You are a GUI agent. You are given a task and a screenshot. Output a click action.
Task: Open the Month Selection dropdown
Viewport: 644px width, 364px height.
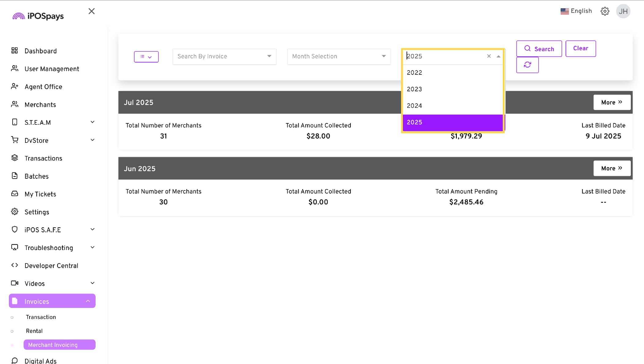click(x=339, y=56)
